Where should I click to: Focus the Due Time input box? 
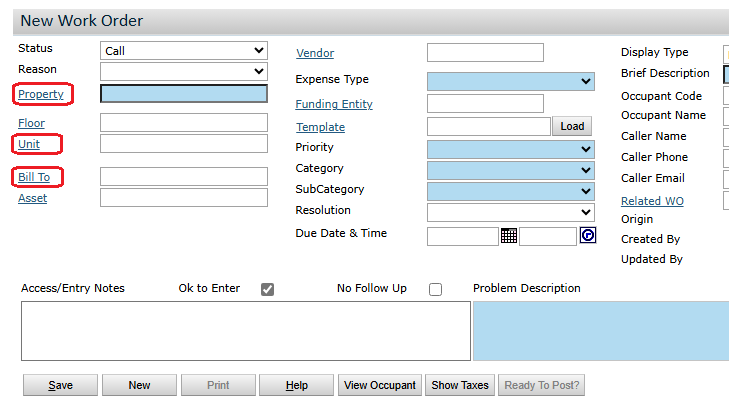(548, 236)
